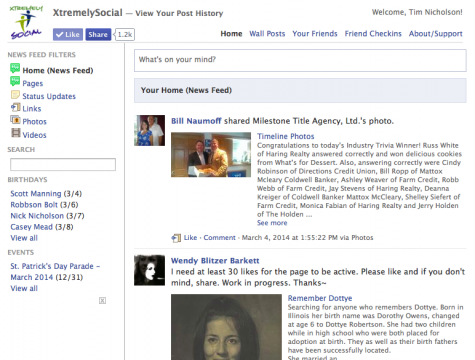475x360 pixels.
Task: Open Casey Mead's birthday link
Action: pyautogui.click(x=32, y=227)
